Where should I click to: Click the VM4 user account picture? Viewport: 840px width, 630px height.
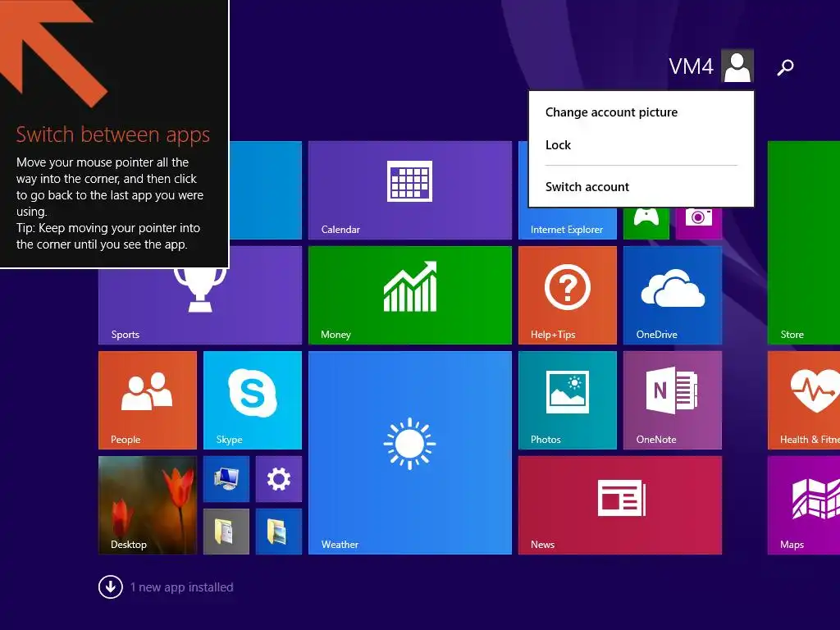[x=737, y=66]
